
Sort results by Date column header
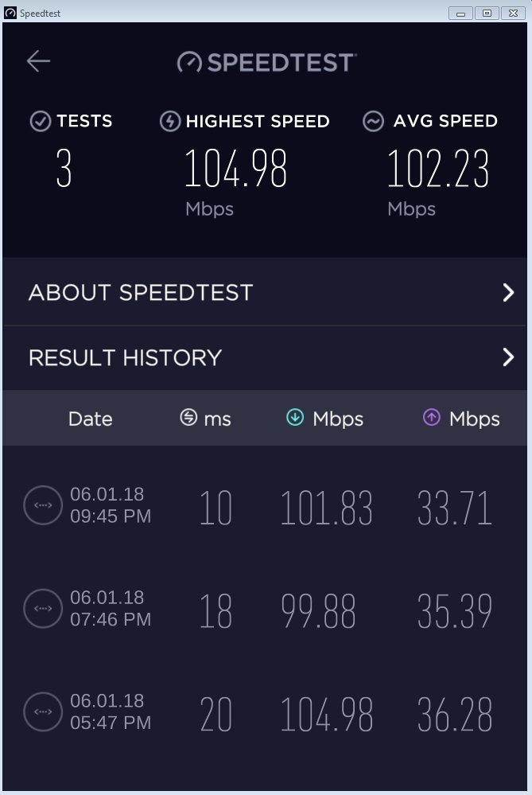tap(90, 419)
